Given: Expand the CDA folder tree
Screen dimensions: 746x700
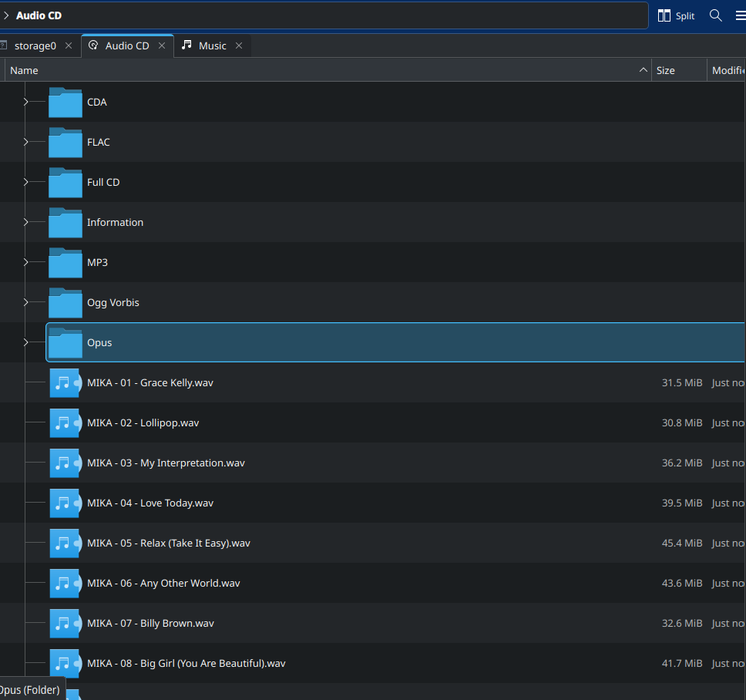Looking at the screenshot, I should (25, 103).
